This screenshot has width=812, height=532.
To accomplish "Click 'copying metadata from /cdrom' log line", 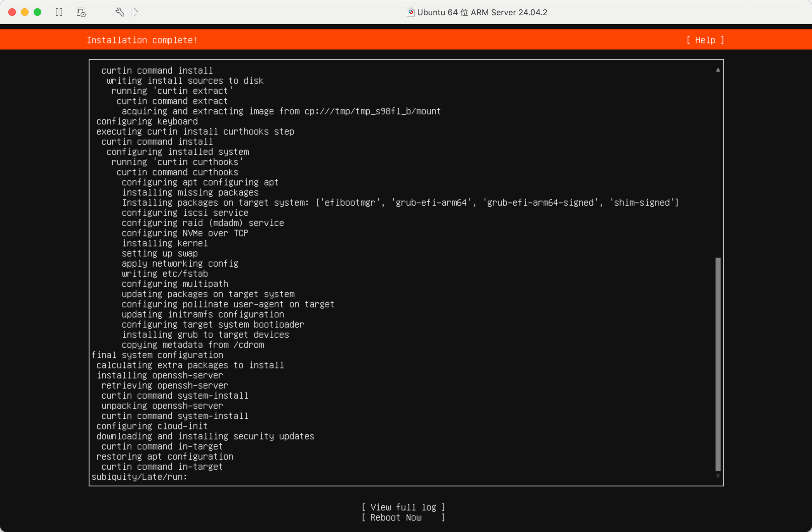I will pyautogui.click(x=193, y=345).
